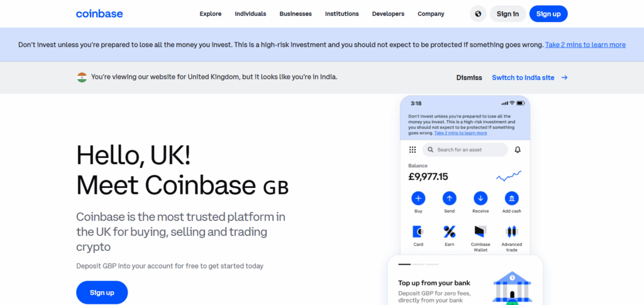Click the Balance label in mockup

[418, 166]
